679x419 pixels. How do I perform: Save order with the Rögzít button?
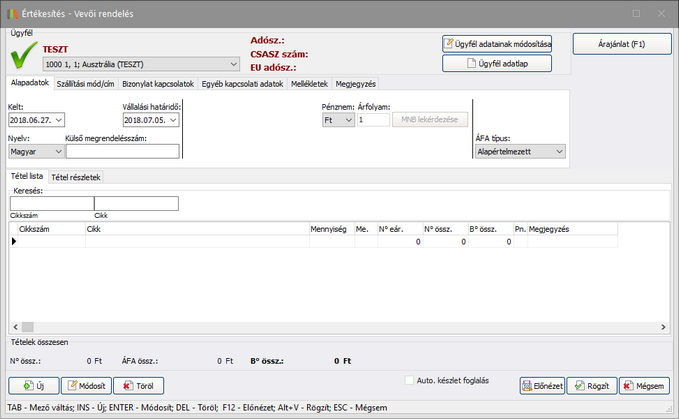click(x=591, y=386)
